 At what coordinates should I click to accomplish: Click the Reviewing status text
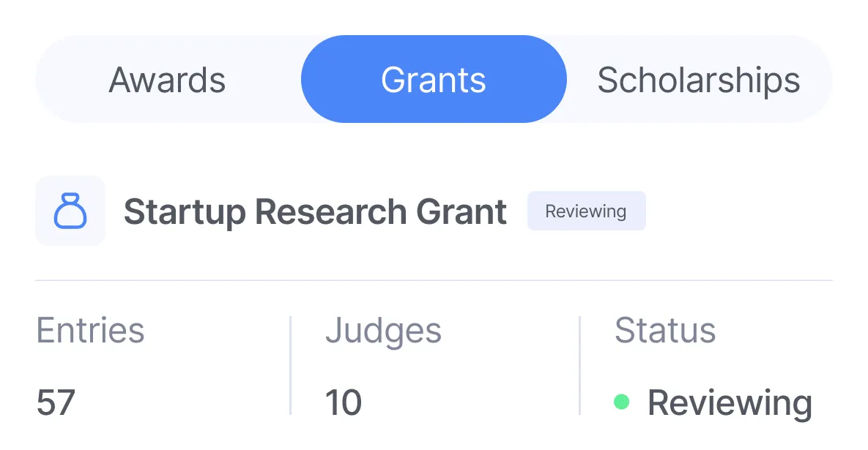tap(730, 401)
